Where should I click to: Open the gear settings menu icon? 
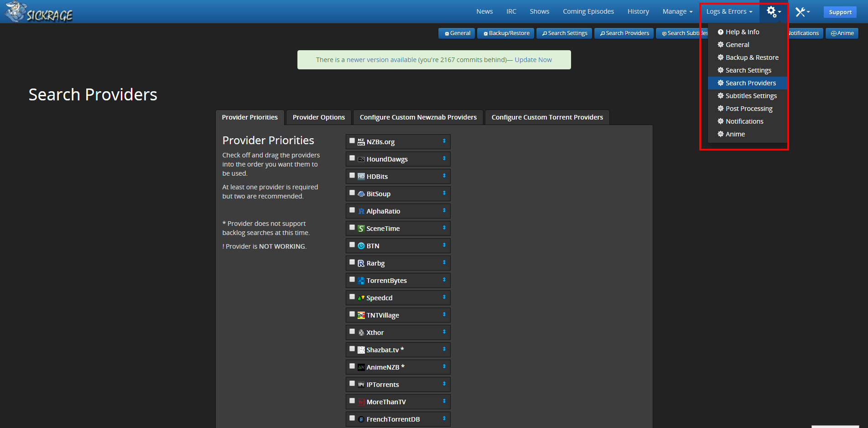click(x=773, y=11)
